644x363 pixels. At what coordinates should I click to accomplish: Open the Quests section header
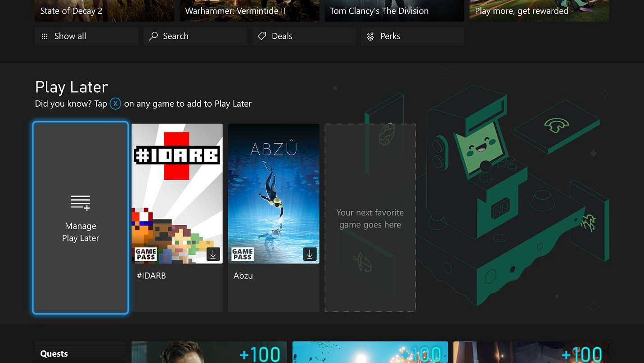tap(54, 354)
